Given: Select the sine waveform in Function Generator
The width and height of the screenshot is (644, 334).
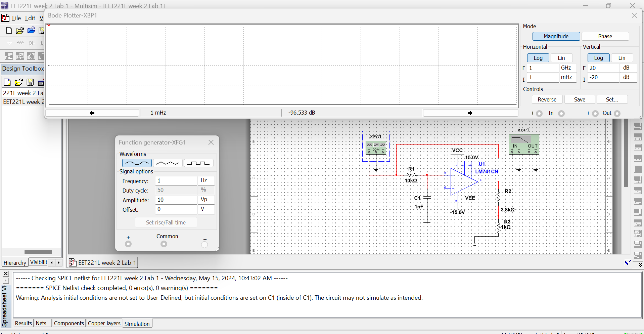Looking at the screenshot, I should point(136,163).
